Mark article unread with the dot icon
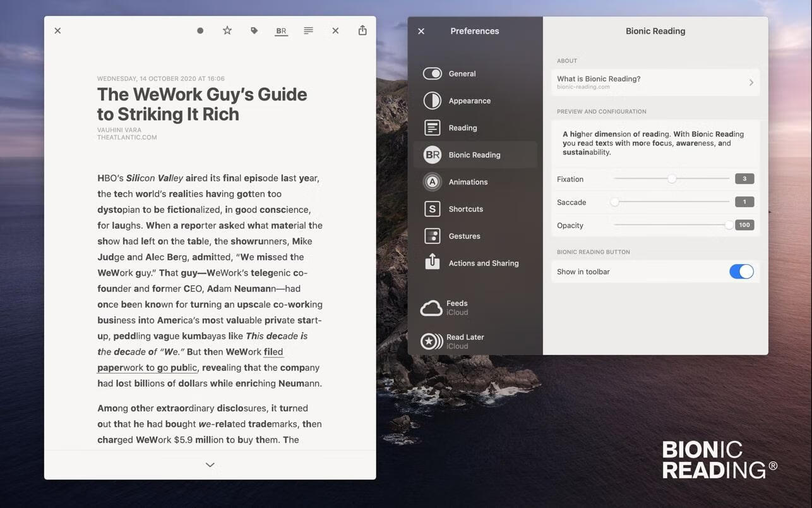The image size is (812, 508). (x=200, y=31)
